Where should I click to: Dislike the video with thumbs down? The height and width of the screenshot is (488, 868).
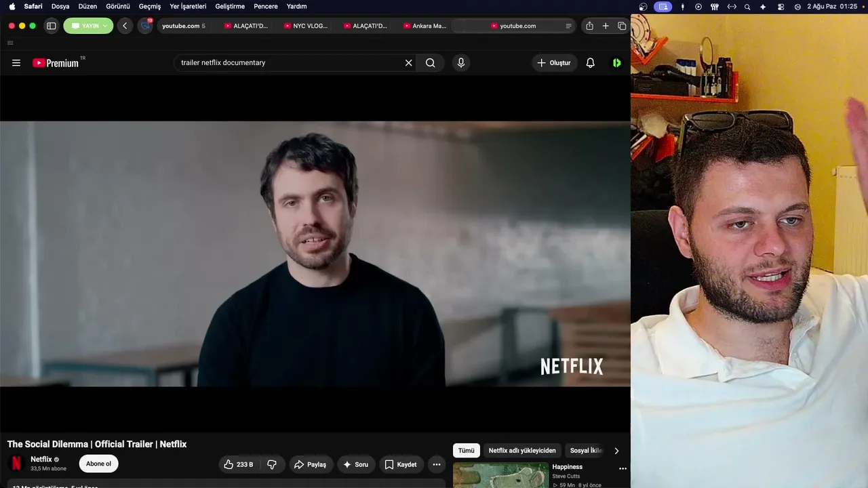point(272,464)
